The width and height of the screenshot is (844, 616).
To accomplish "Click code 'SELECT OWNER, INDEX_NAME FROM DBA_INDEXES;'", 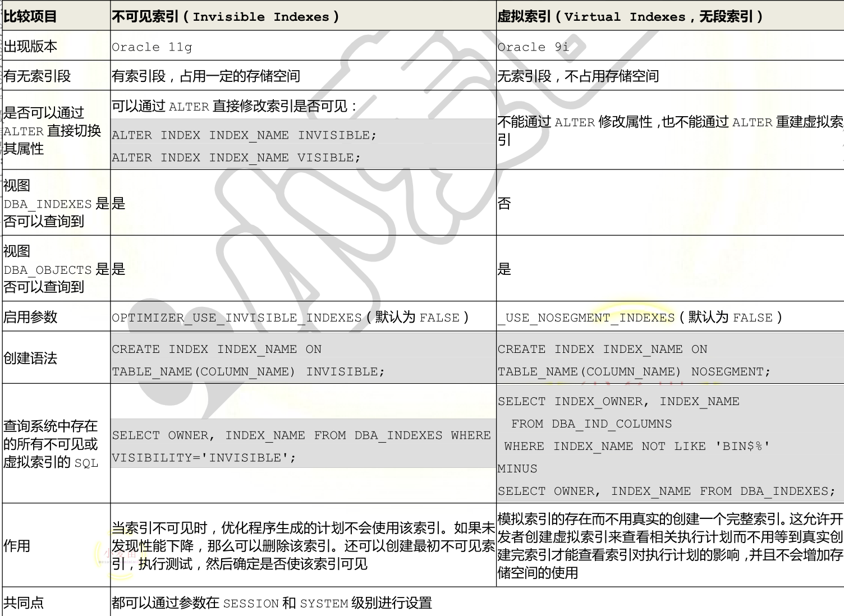I will click(667, 491).
